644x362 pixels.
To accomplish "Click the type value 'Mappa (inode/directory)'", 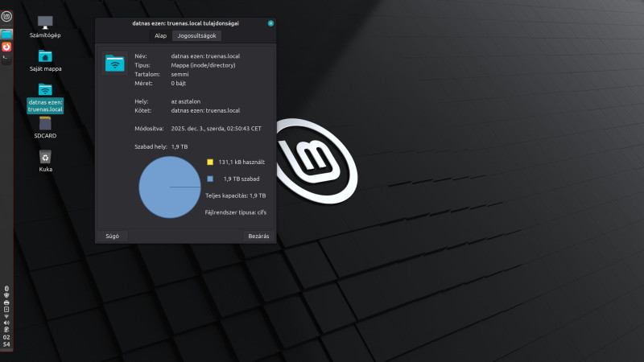I will (204, 65).
